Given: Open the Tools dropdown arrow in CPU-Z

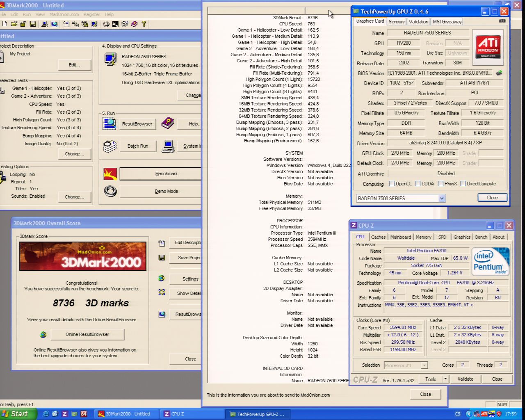Looking at the screenshot, I should 445,379.
